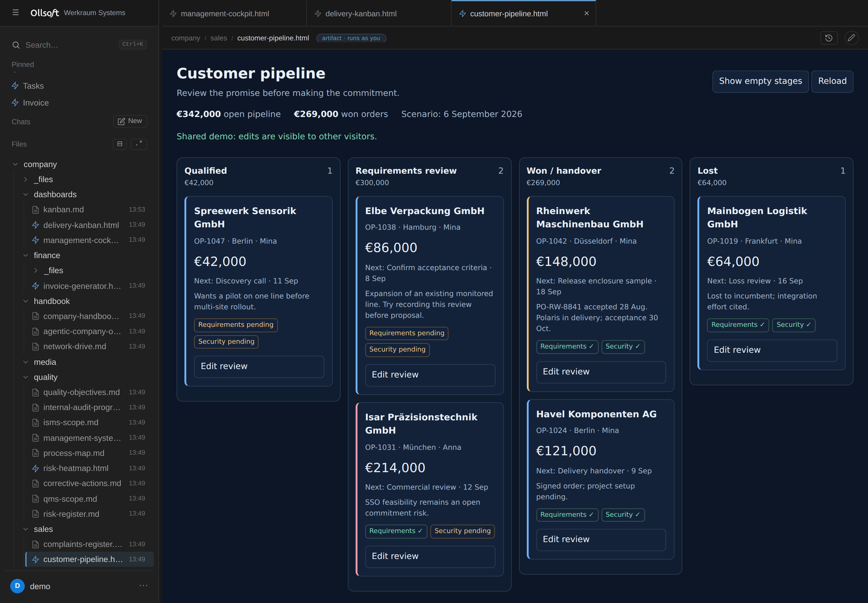The width and height of the screenshot is (868, 603).
Task: Click the risk-heatmap.html artifact icon
Action: point(36,469)
